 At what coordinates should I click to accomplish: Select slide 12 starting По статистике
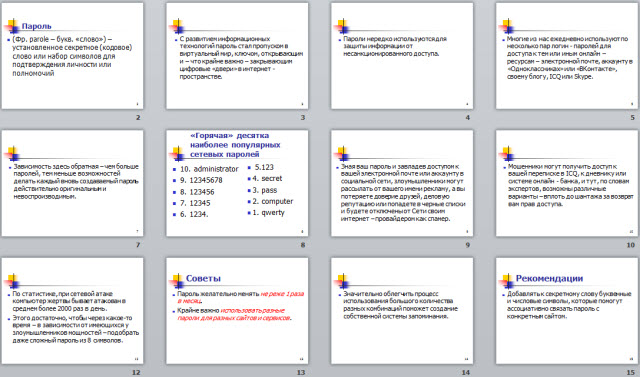tap(72, 310)
